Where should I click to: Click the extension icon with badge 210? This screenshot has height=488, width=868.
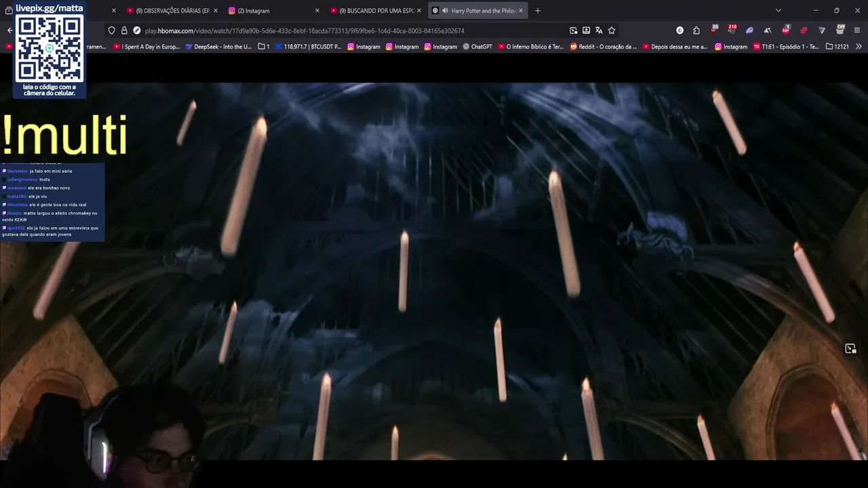(x=732, y=30)
